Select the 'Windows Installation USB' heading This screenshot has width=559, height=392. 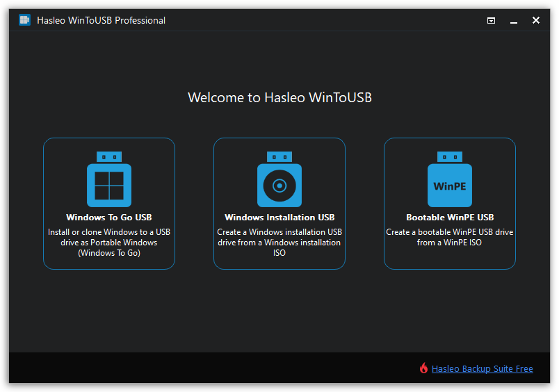279,218
